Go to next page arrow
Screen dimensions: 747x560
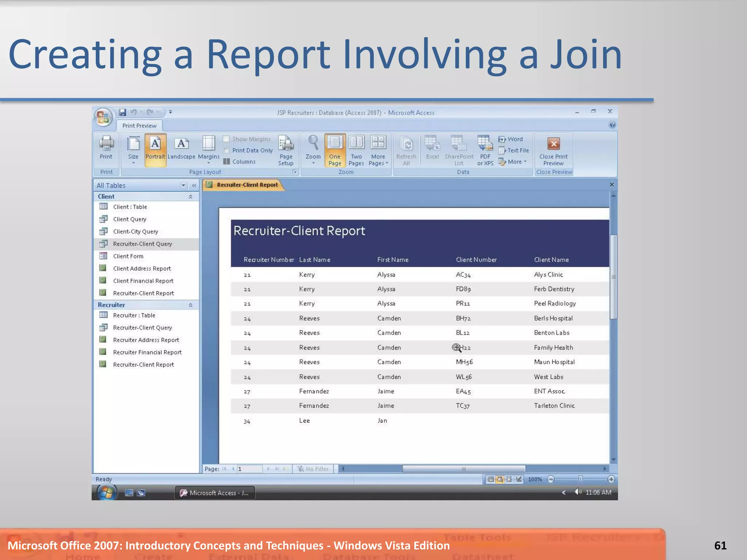point(268,469)
